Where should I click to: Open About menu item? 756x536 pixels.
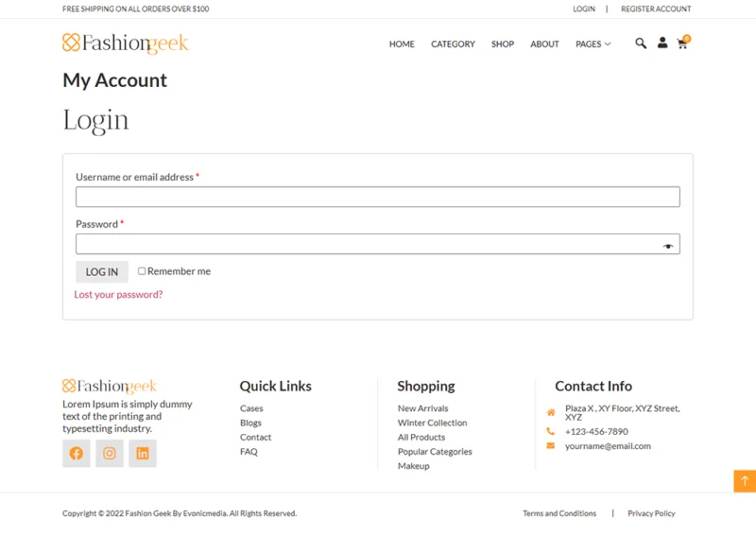click(x=544, y=43)
